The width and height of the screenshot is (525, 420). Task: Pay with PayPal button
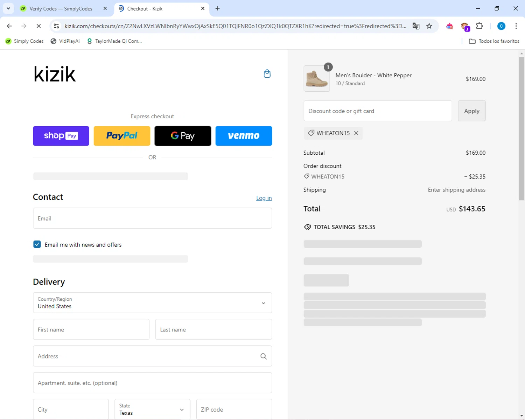tap(122, 136)
